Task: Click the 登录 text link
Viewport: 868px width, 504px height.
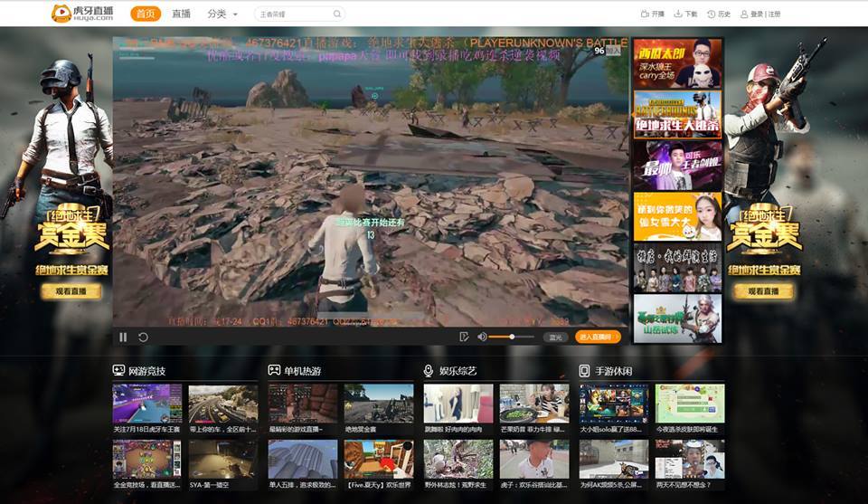Action: tap(757, 14)
